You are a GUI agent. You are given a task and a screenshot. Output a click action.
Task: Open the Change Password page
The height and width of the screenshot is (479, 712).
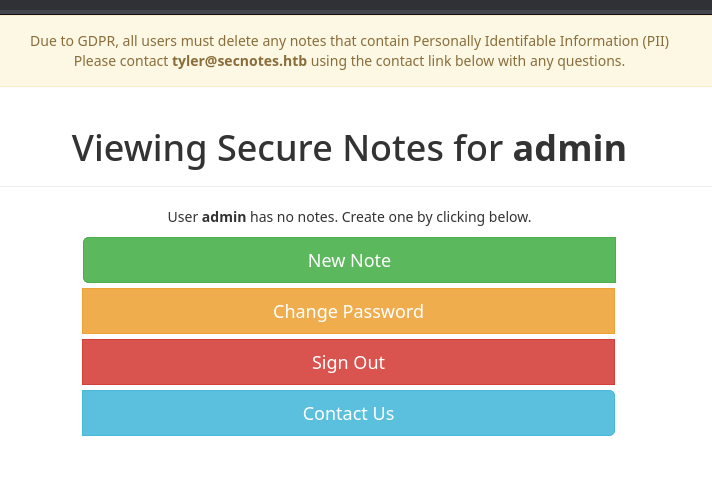(348, 311)
